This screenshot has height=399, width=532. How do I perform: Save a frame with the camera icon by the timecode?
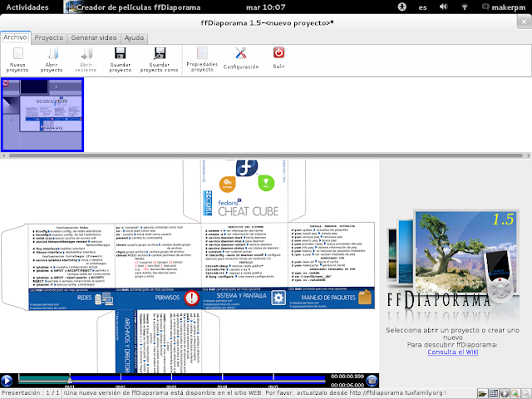click(x=372, y=381)
